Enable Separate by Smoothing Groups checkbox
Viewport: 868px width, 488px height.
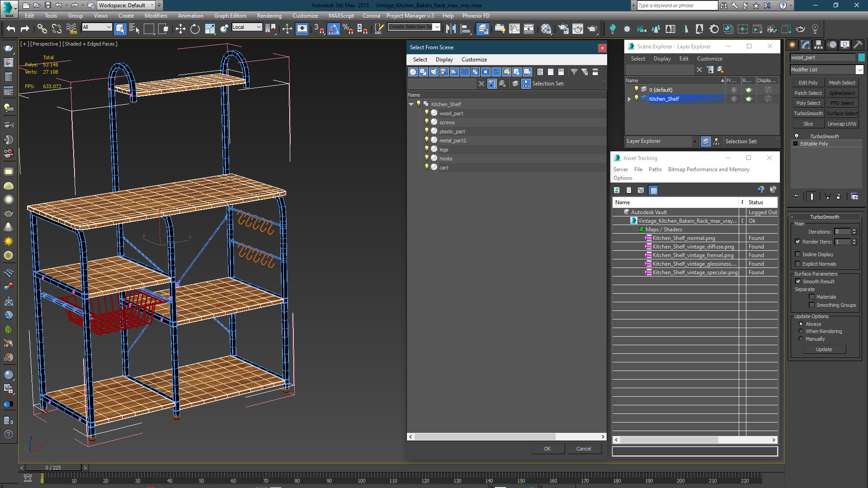pyautogui.click(x=811, y=305)
